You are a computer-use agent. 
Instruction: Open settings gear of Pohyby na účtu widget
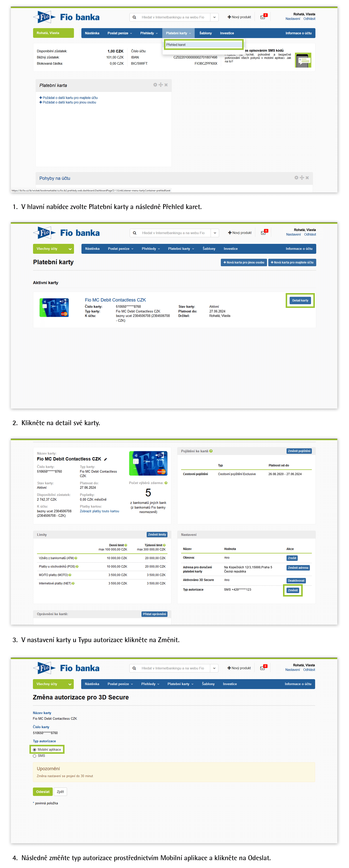click(296, 178)
